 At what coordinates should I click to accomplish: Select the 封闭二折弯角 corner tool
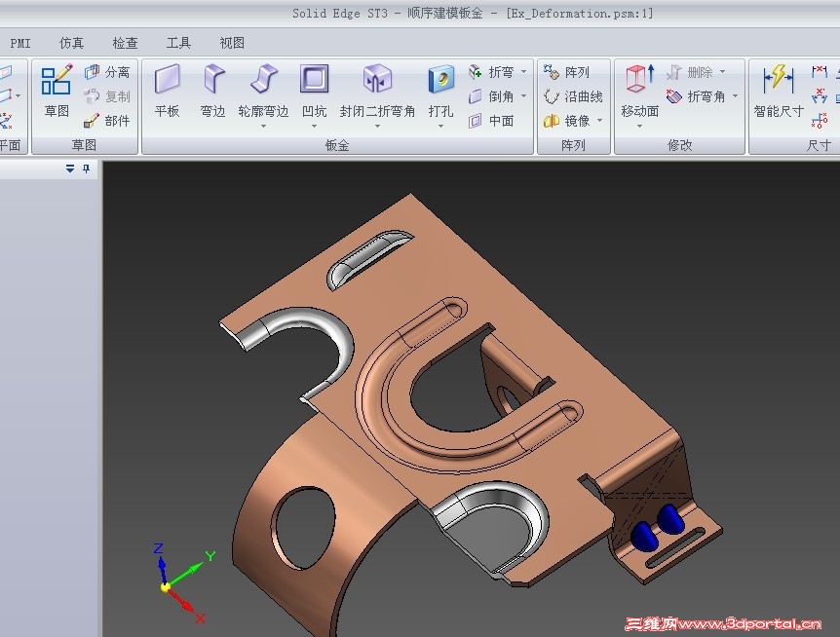377,91
